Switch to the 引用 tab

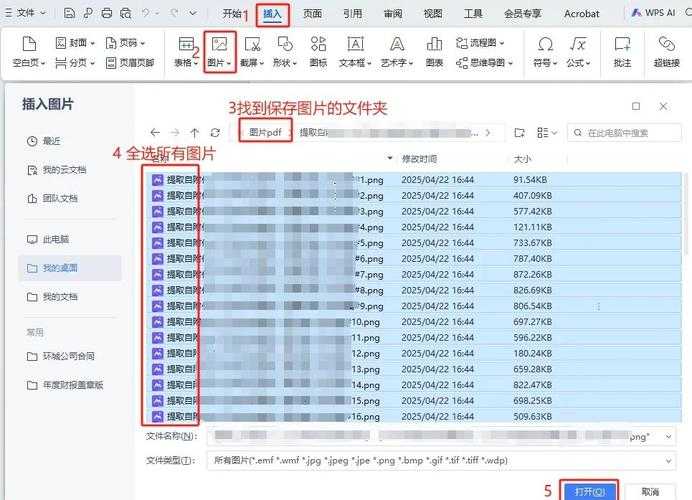point(353,14)
